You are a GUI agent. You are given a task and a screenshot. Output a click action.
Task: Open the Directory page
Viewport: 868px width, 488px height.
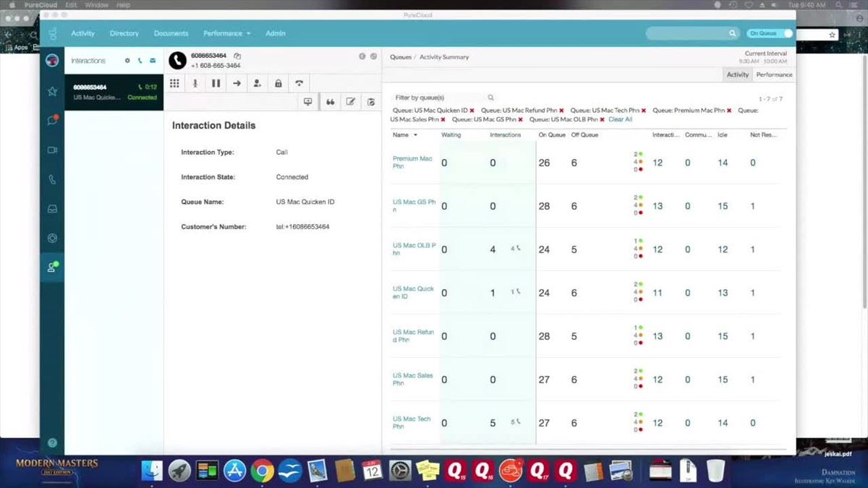tap(124, 33)
